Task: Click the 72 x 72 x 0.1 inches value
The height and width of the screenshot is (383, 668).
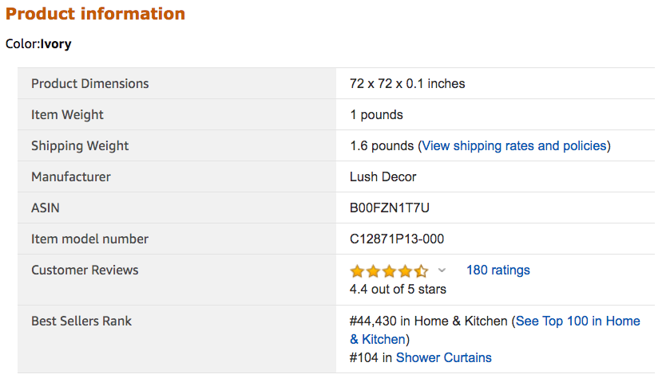Action: (x=407, y=84)
